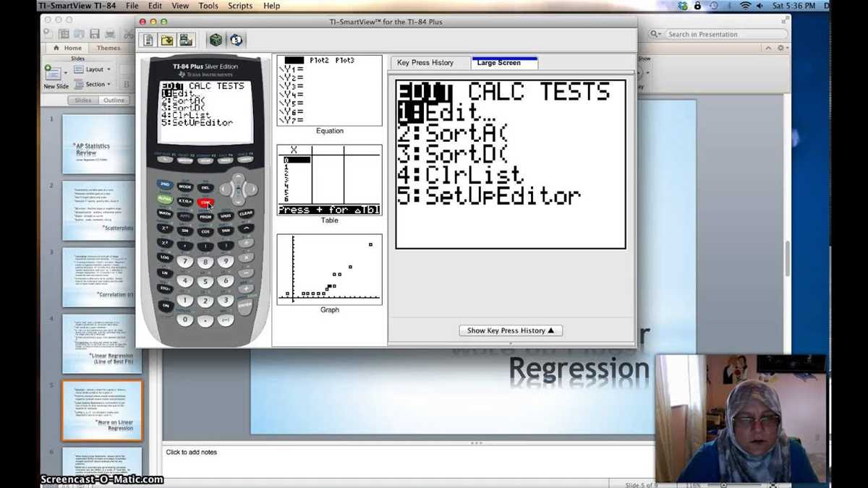Click Show Key Press History button
The width and height of the screenshot is (868, 488).
coord(511,330)
